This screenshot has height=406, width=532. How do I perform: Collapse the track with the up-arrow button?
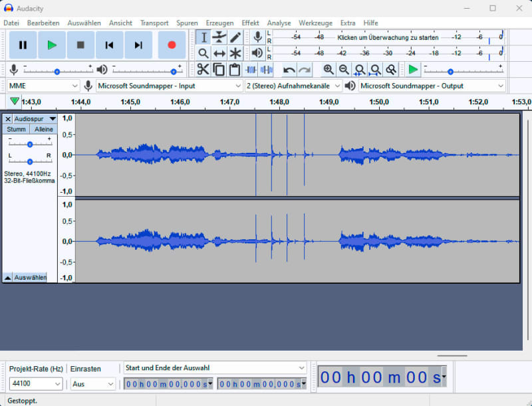click(x=7, y=278)
